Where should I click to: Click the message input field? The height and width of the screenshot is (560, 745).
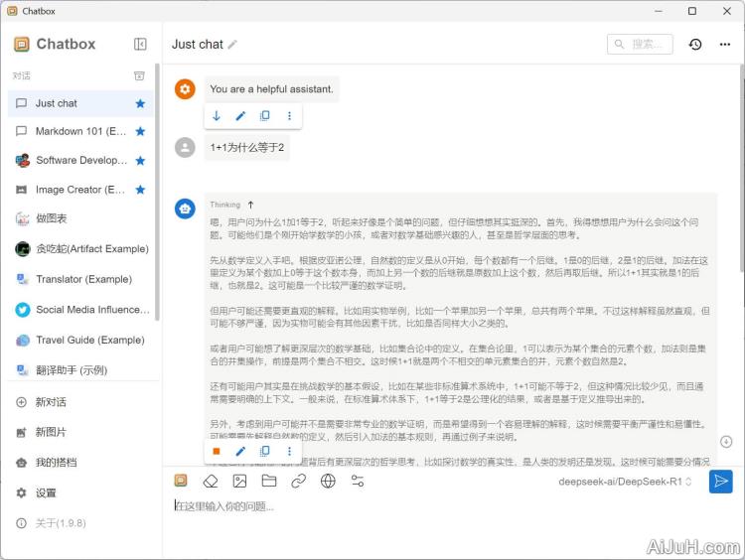(437, 506)
